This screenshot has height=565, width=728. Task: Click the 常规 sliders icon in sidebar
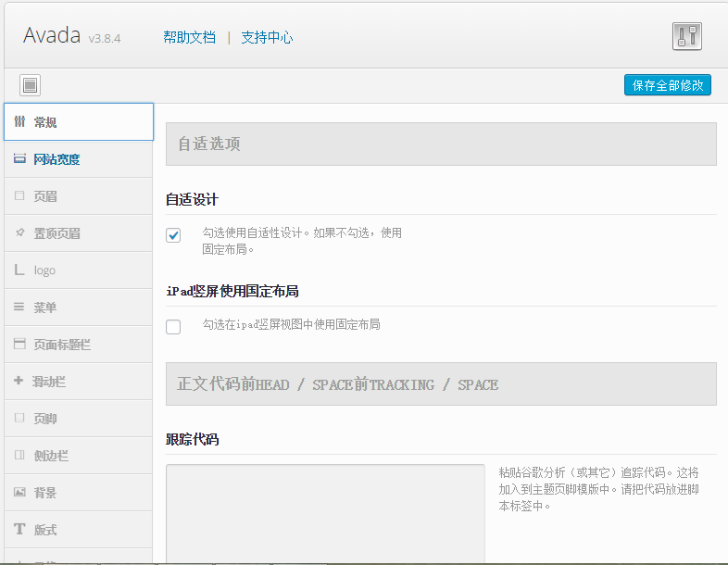point(19,121)
